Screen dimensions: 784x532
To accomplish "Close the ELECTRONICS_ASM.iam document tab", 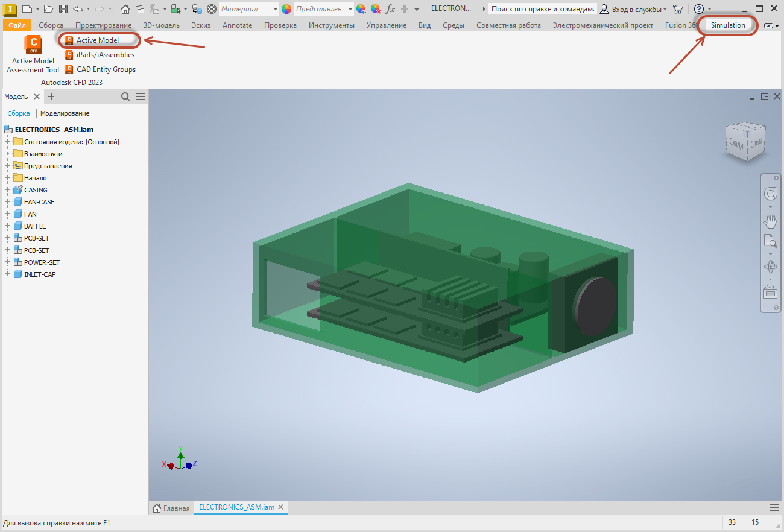I will click(280, 507).
